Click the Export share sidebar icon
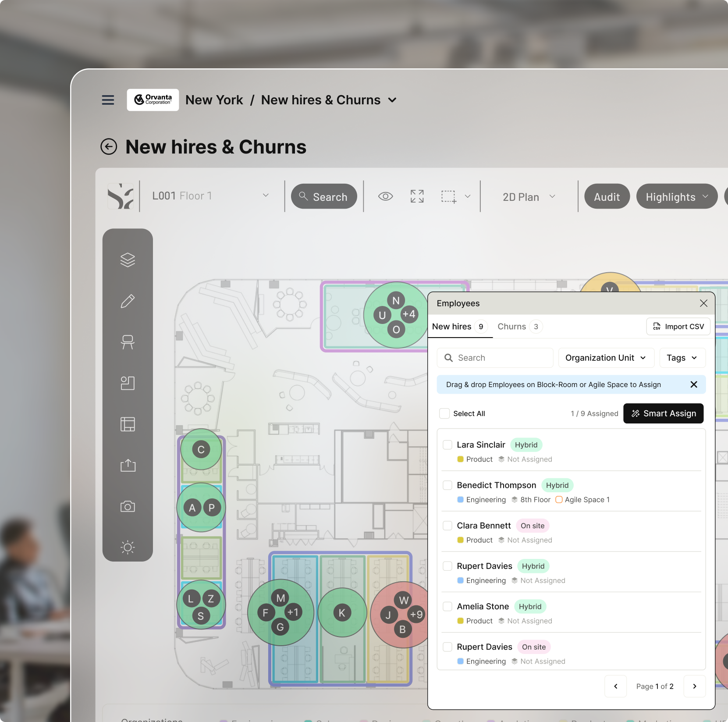 (x=128, y=465)
